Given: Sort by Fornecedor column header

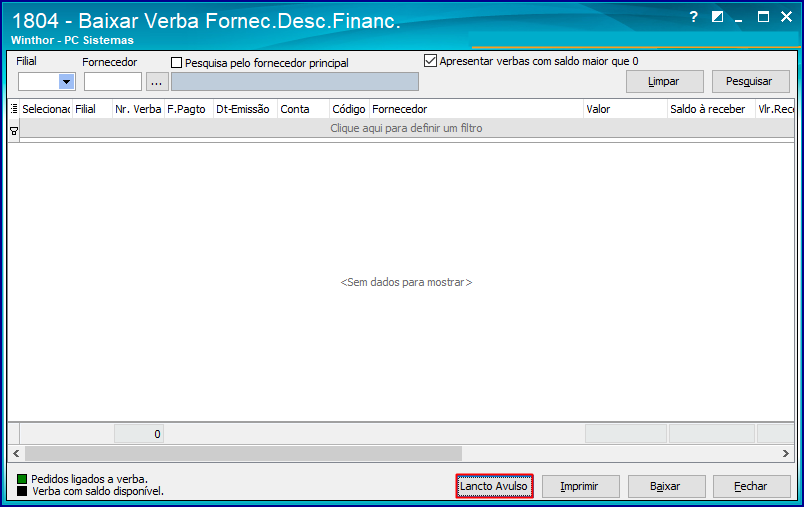Looking at the screenshot, I should tap(476, 109).
